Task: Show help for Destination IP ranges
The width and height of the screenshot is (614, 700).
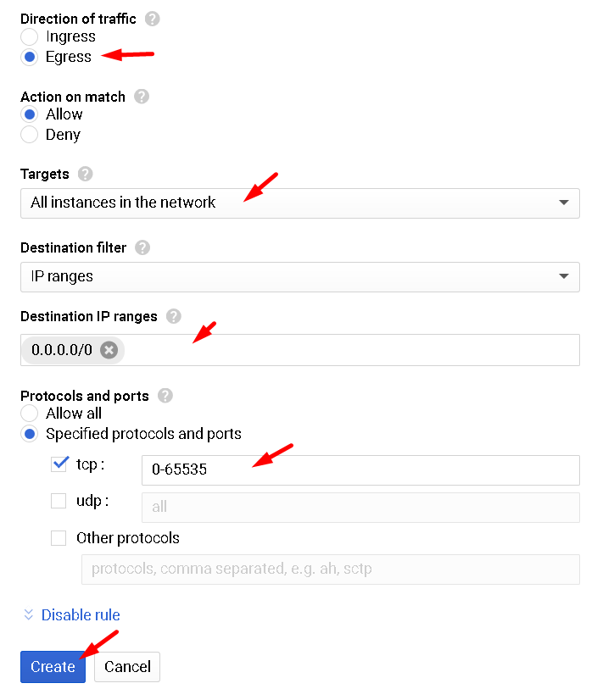Action: 174,316
